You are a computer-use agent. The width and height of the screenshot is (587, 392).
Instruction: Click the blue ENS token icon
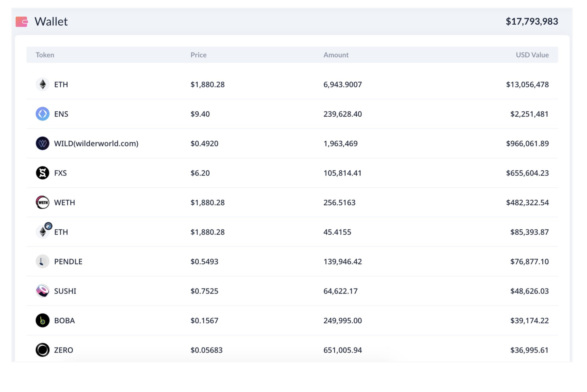[x=42, y=114]
